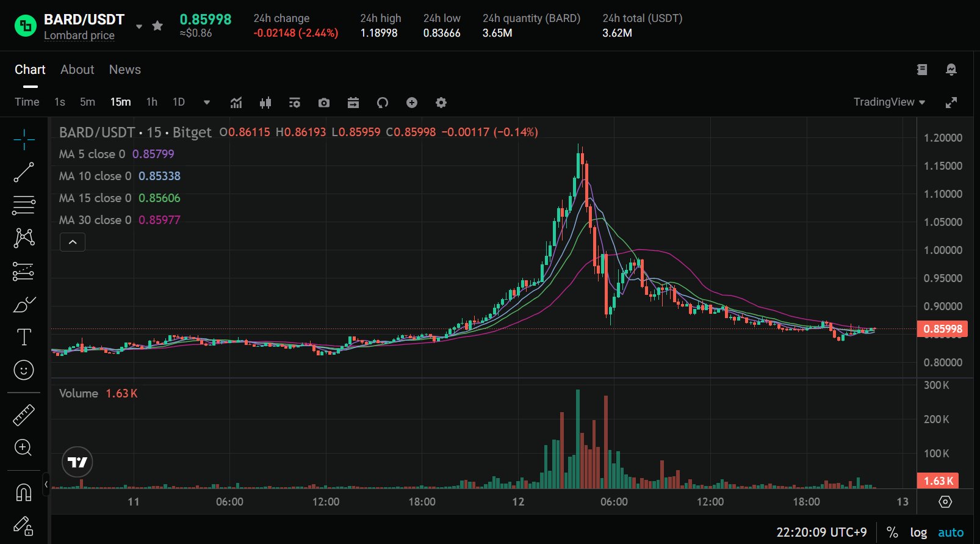Viewport: 980px width, 544px height.
Task: Click the 12:00 time axis label before 18:00 and 12
Action: click(326, 502)
